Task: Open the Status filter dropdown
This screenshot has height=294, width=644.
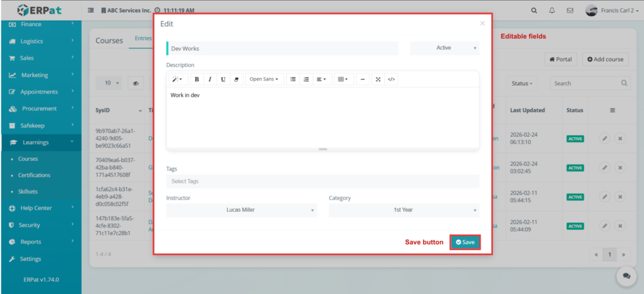Action: pos(522,84)
